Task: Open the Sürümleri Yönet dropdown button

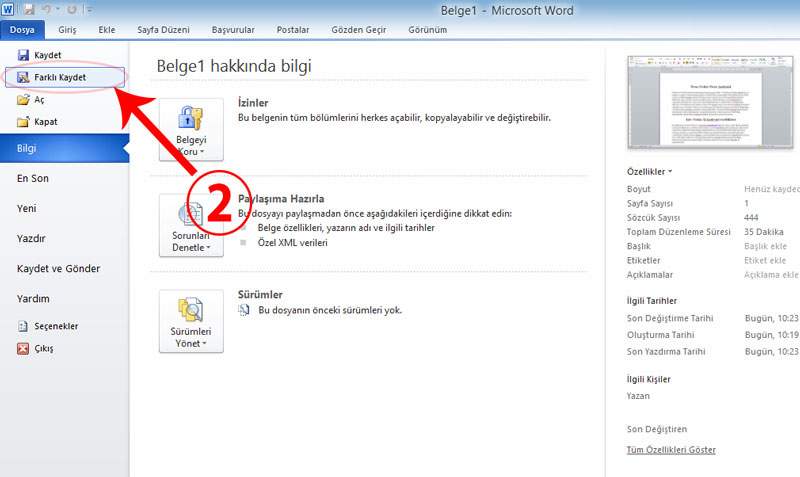Action: (191, 321)
